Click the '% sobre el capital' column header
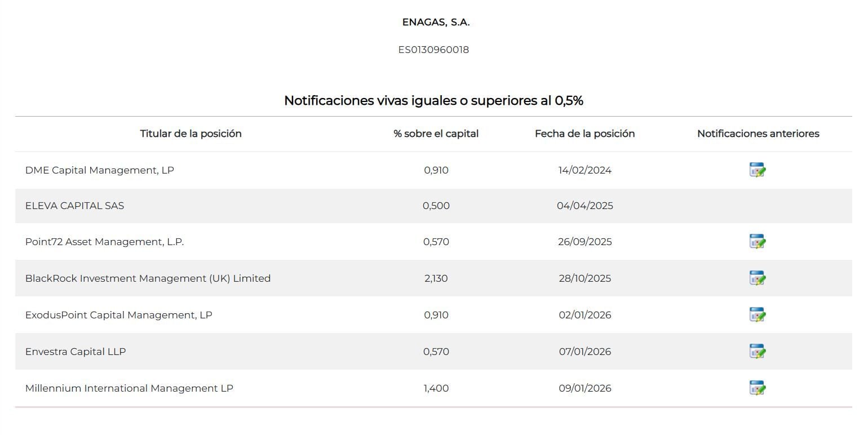The height and width of the screenshot is (435, 868). [x=436, y=134]
